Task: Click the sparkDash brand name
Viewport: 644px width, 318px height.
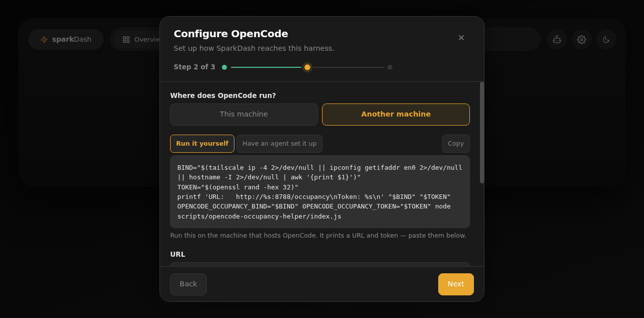Action: (x=72, y=40)
